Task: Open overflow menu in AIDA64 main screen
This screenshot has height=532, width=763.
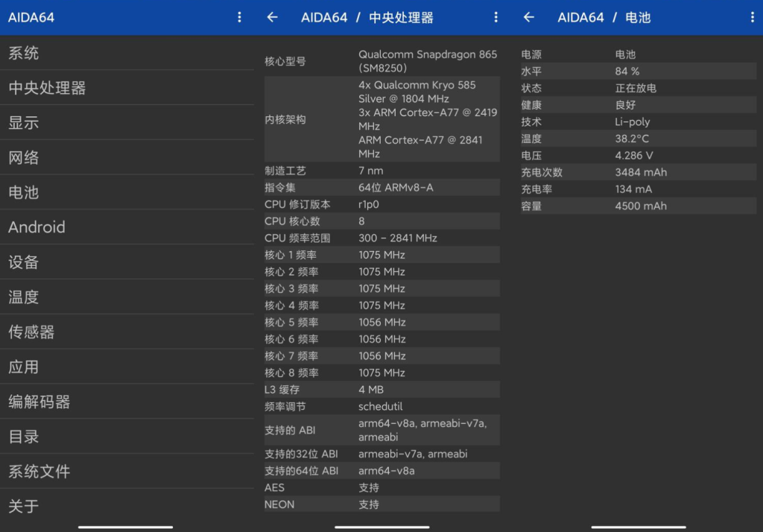Action: pyautogui.click(x=239, y=18)
